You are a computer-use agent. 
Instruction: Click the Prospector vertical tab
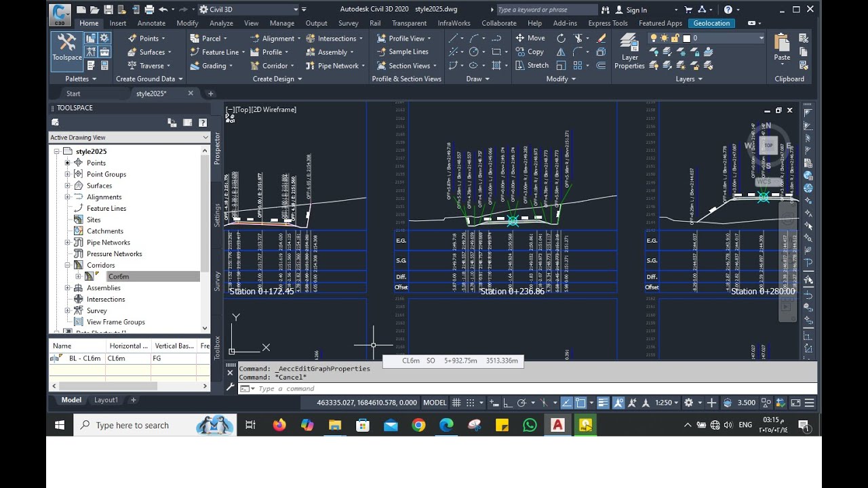tap(218, 148)
